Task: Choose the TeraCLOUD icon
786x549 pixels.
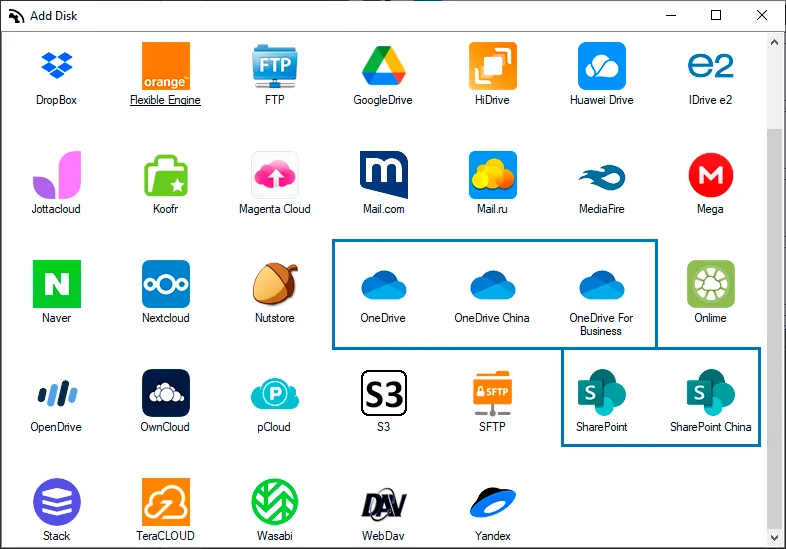Action: 165,502
